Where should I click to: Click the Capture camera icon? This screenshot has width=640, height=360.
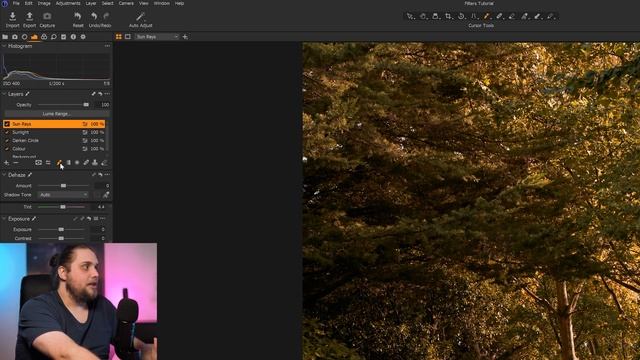click(x=47, y=16)
